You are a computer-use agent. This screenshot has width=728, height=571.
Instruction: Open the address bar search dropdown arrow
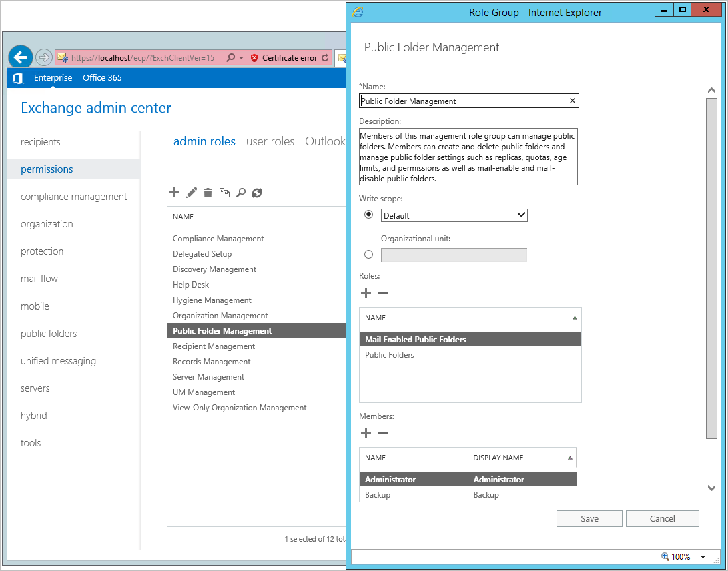point(242,58)
